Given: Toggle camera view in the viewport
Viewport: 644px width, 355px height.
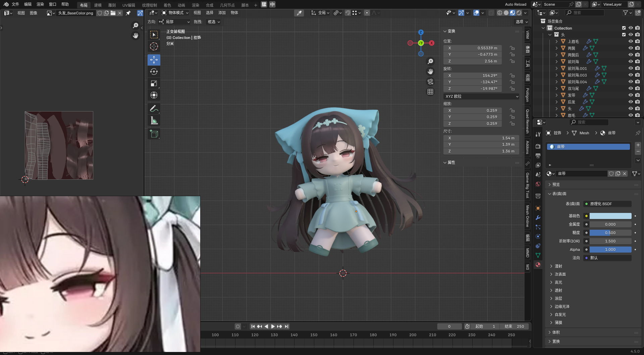Looking at the screenshot, I should tap(430, 82).
